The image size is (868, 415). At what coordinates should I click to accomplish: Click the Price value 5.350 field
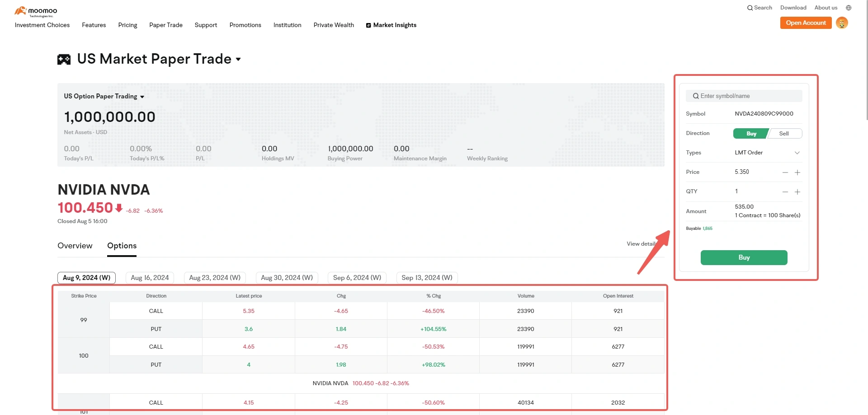742,172
